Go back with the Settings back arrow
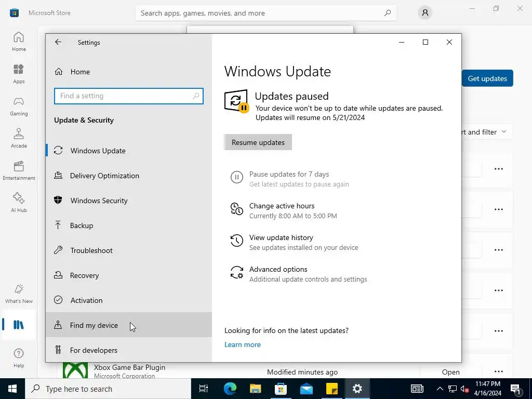This screenshot has height=399, width=532. pyautogui.click(x=58, y=42)
